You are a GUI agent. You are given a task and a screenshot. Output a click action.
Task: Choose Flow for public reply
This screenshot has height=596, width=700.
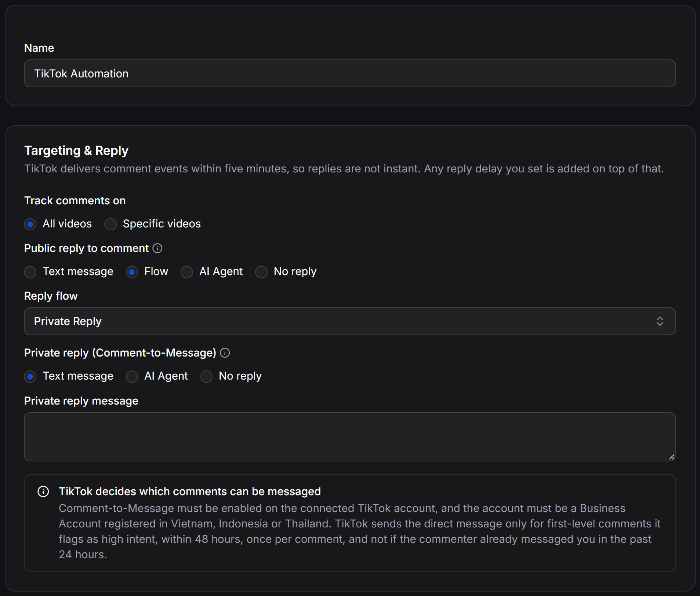pos(132,272)
